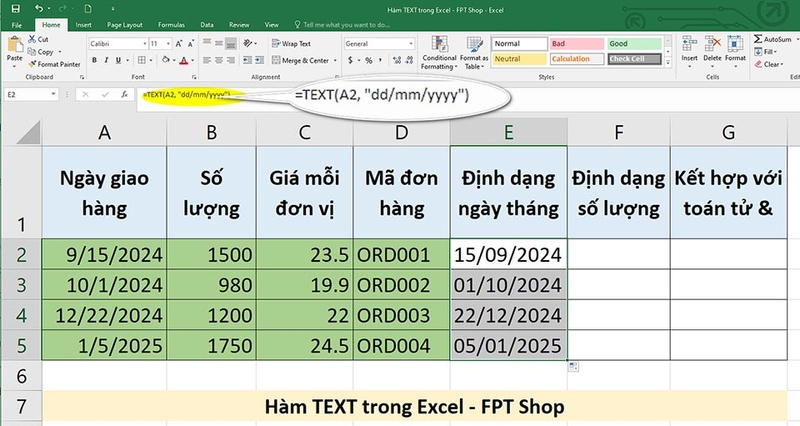Apply the Check Cell style

634,59
